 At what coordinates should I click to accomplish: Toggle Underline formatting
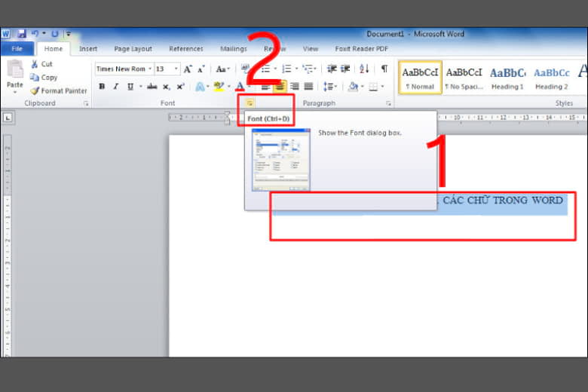pyautogui.click(x=130, y=87)
